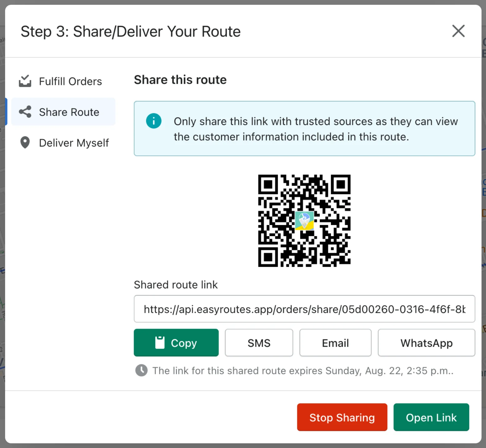The width and height of the screenshot is (486, 448).
Task: Focus the shared route link field
Action: 305,309
